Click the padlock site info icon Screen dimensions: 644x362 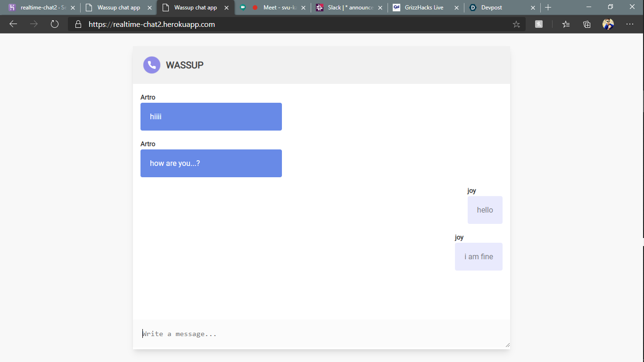point(78,24)
